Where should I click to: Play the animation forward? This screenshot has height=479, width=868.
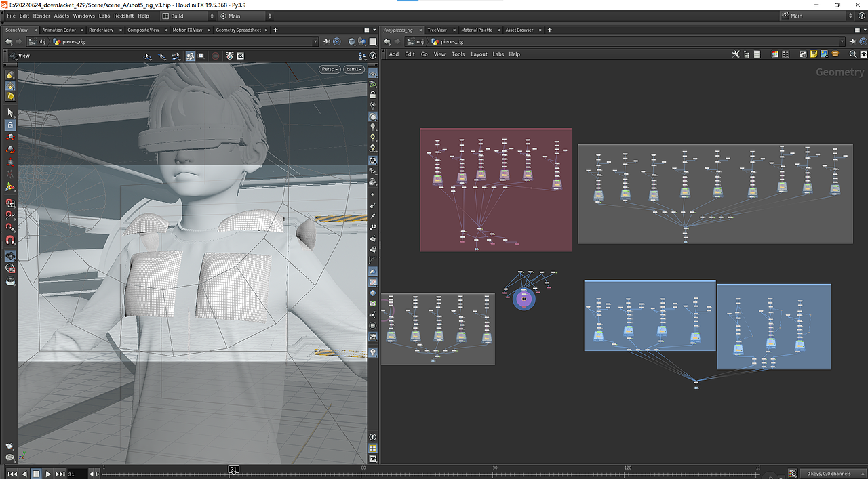pyautogui.click(x=48, y=474)
